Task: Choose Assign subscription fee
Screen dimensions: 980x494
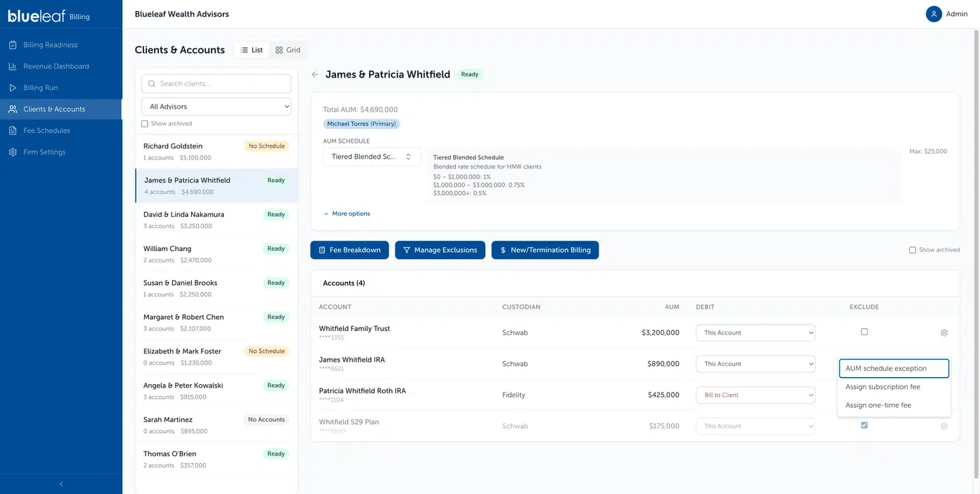Action: [894, 387]
